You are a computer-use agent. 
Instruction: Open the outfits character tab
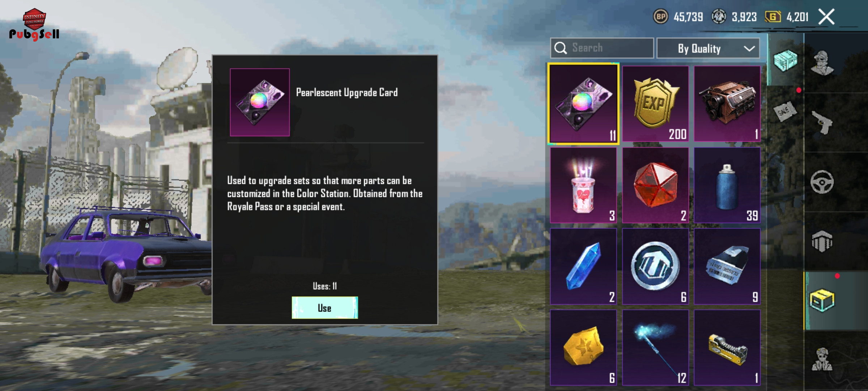point(822,63)
